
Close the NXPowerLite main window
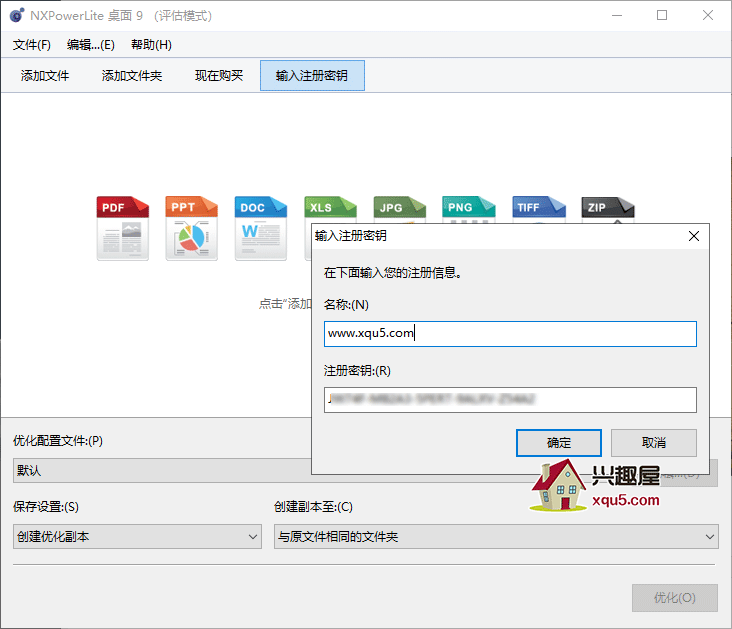(708, 15)
